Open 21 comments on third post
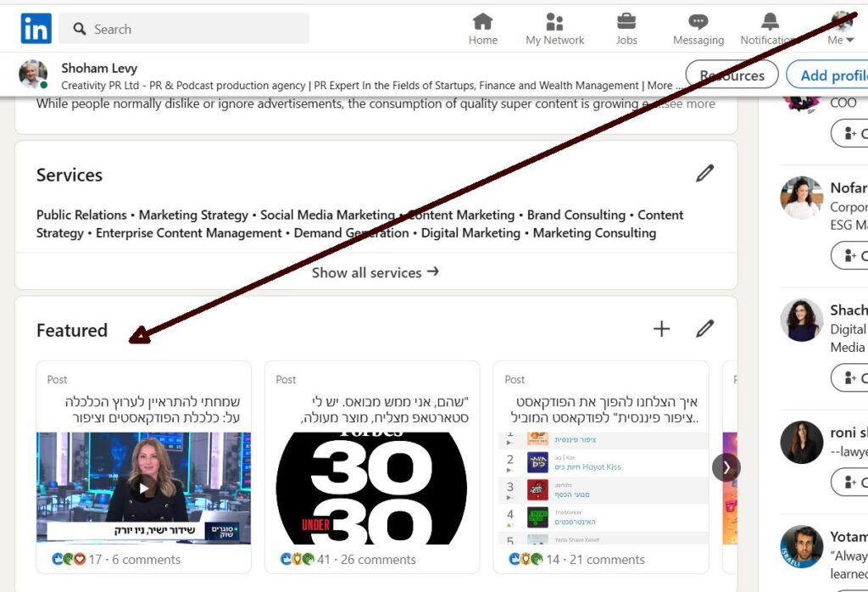This screenshot has height=592, width=868. (607, 559)
